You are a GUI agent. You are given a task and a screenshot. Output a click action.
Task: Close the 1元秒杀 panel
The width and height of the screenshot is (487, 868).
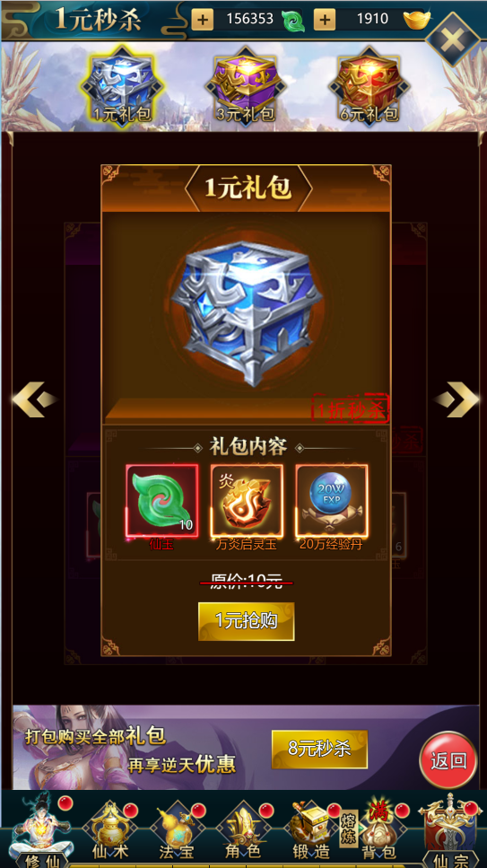(453, 39)
